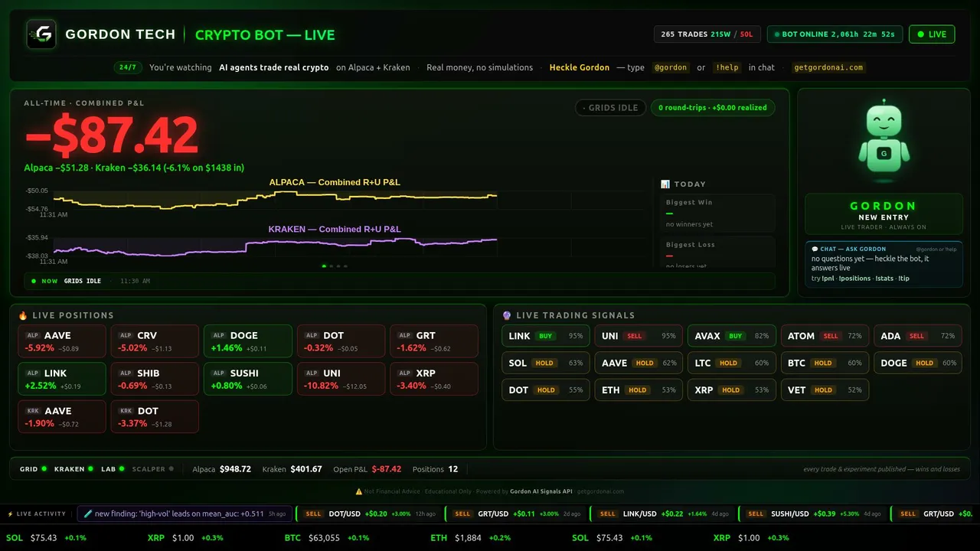Click the LIVE status button
Viewport: 980px width, 551px height.
click(x=932, y=34)
